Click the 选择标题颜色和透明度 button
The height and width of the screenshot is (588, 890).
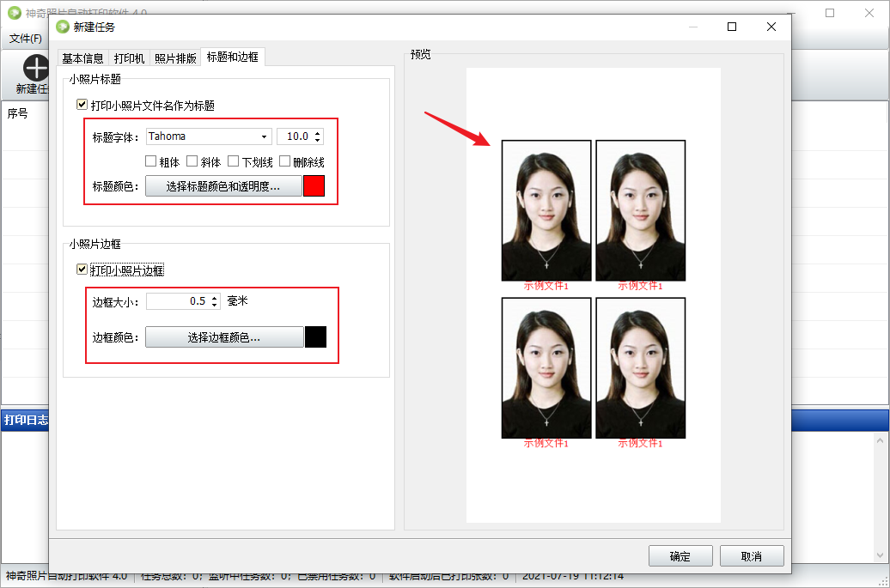[x=223, y=186]
